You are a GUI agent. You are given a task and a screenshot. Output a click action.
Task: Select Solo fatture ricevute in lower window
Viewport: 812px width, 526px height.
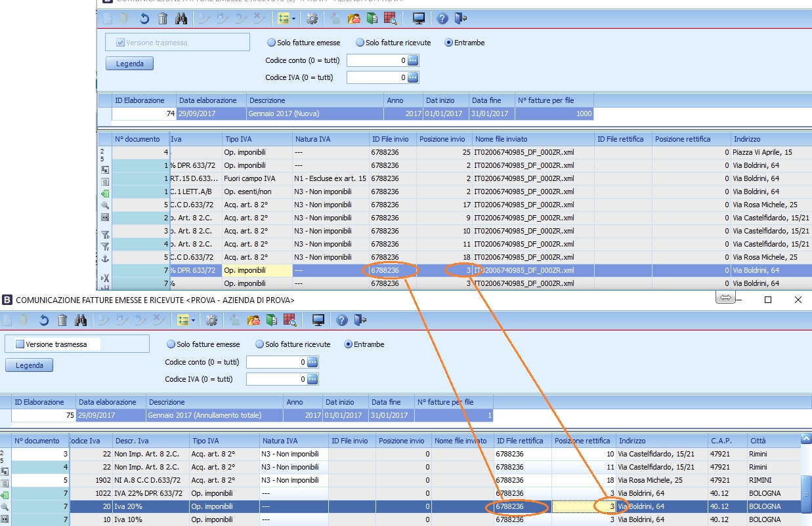click(260, 344)
